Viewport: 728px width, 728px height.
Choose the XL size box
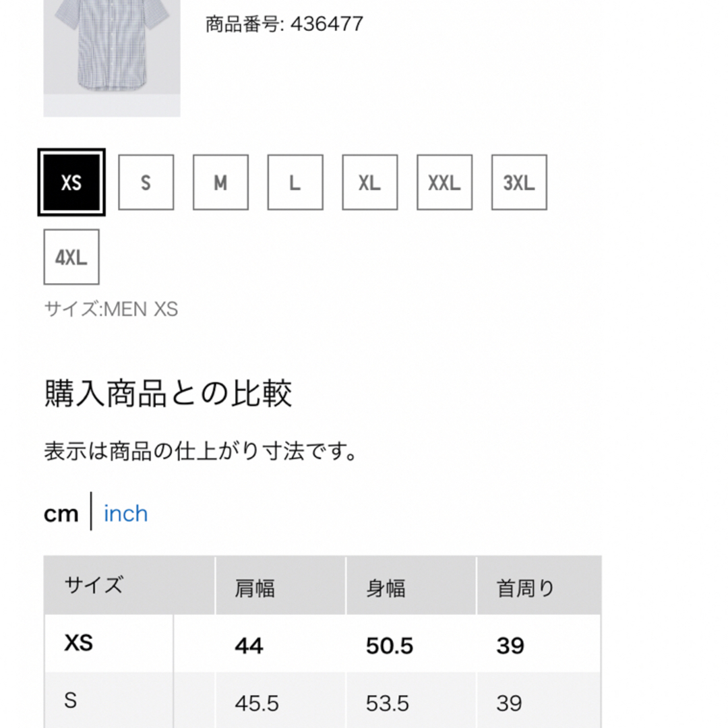coord(370,183)
